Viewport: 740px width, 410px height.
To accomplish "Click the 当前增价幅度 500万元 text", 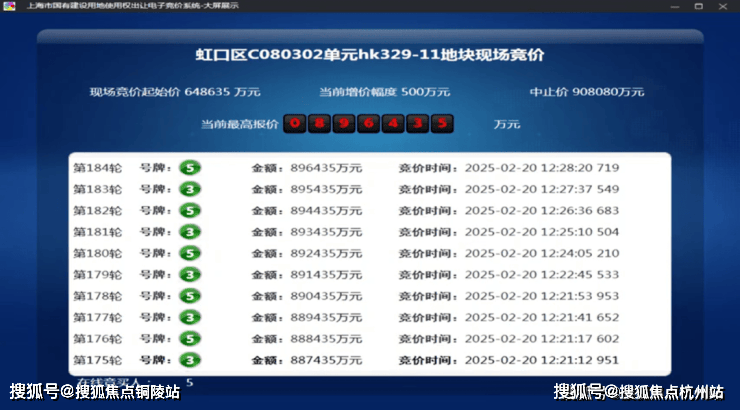I will (x=385, y=92).
